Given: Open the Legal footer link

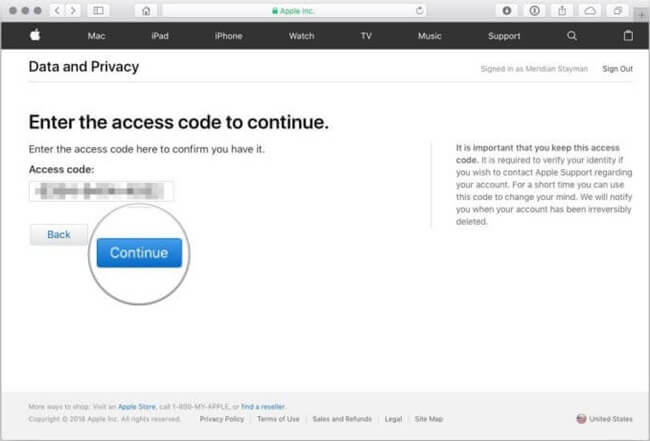Looking at the screenshot, I should [x=393, y=419].
